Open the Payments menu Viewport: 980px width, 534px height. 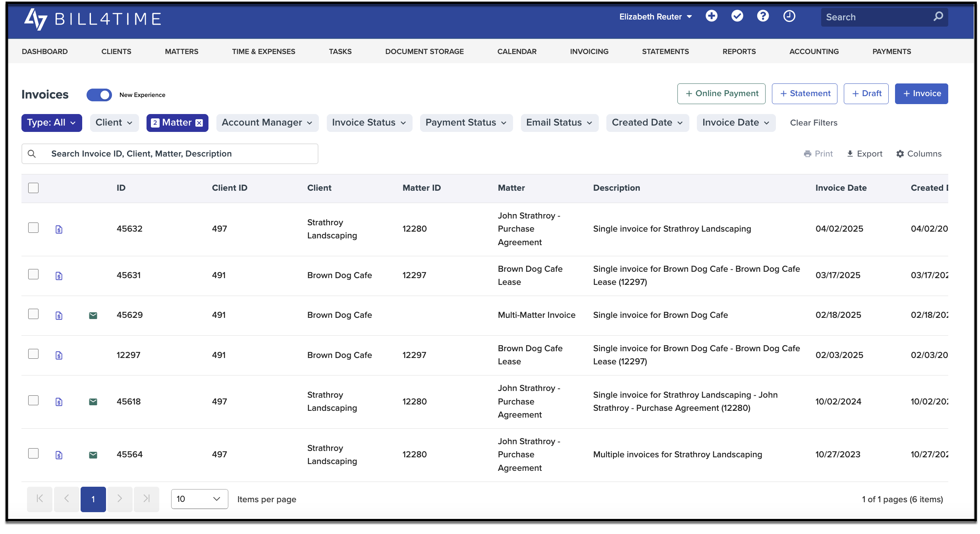891,51
